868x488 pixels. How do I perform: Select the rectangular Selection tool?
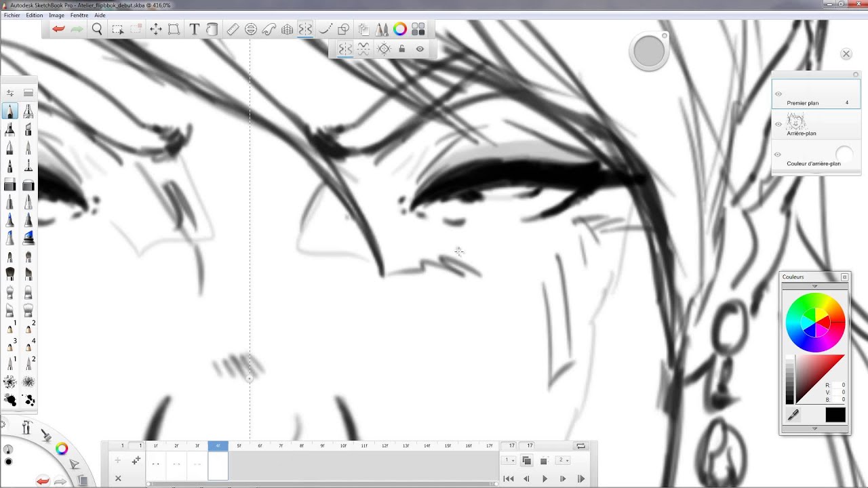tap(117, 29)
